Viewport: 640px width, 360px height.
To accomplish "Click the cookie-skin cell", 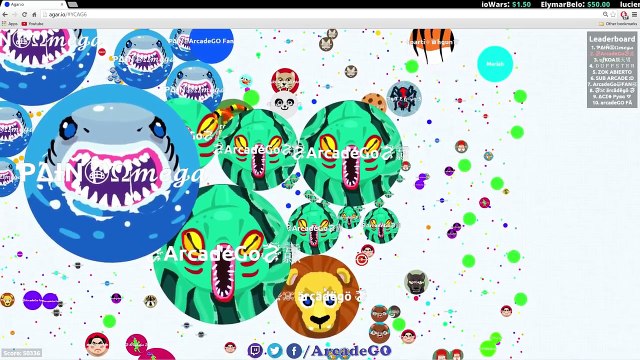I will (374, 103).
